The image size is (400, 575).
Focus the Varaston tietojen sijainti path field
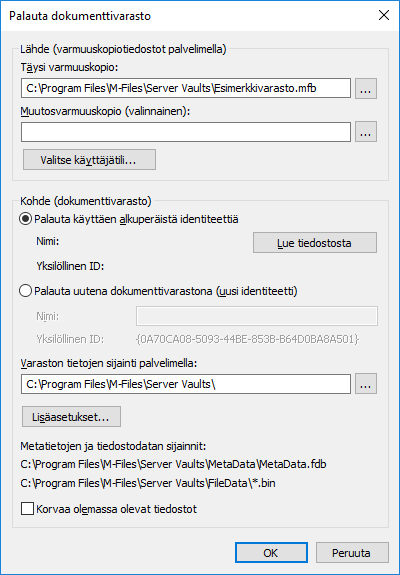pos(186,384)
